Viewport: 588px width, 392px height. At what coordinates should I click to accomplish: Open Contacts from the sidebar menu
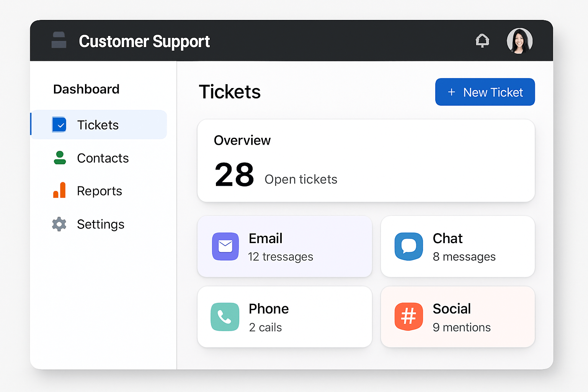tap(103, 158)
